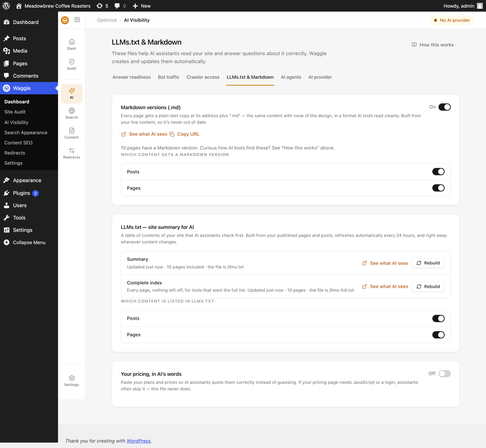The width and height of the screenshot is (486, 448).
Task: Open the pending updates icon
Action: tap(102, 6)
